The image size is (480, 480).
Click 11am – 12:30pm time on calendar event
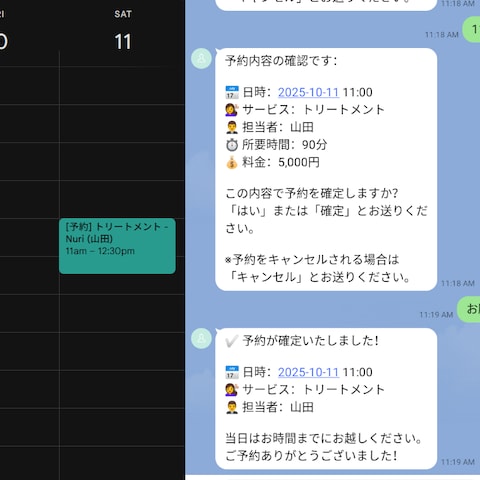pyautogui.click(x=100, y=251)
